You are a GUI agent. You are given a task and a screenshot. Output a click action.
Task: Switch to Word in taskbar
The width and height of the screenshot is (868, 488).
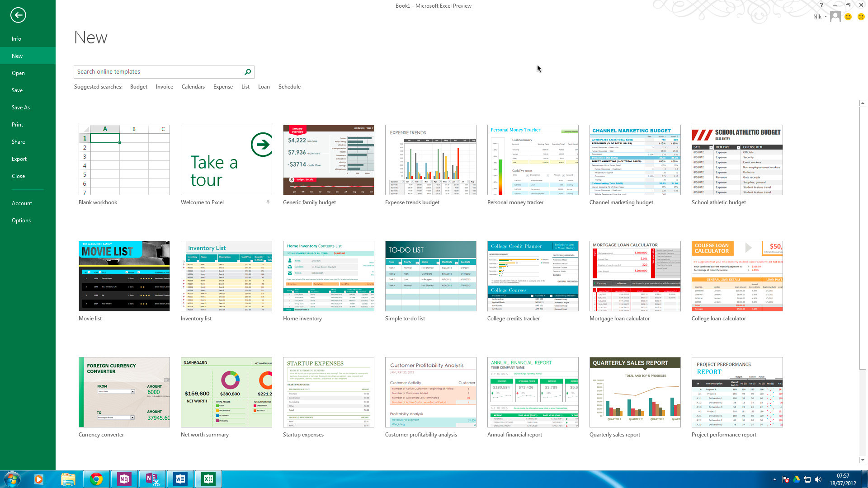(180, 479)
